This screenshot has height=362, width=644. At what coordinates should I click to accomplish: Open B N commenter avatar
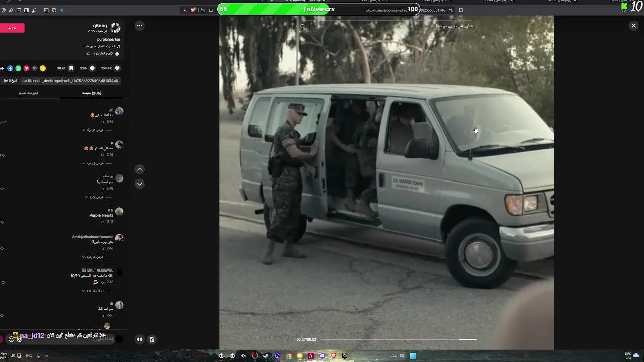pos(119,211)
